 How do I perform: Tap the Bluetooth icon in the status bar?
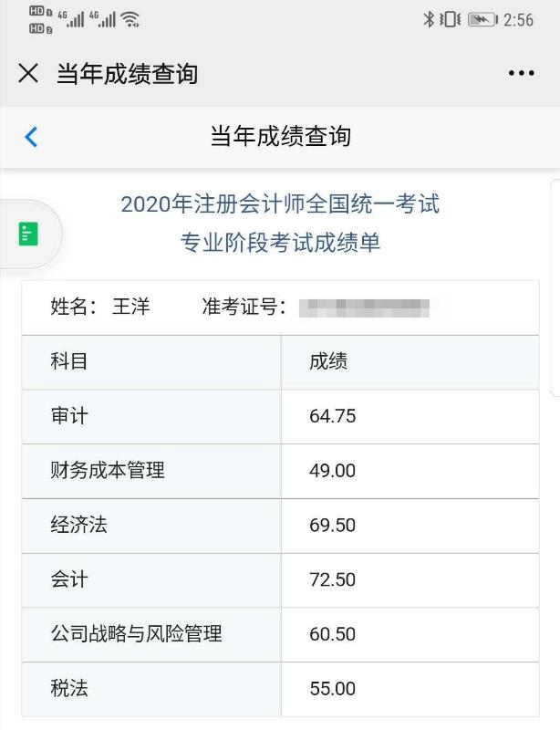tap(429, 19)
